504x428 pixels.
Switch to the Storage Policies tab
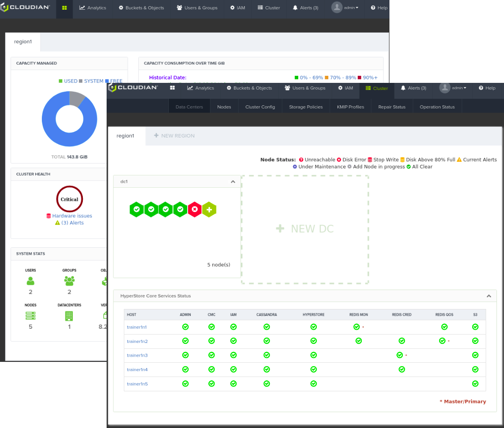point(306,107)
